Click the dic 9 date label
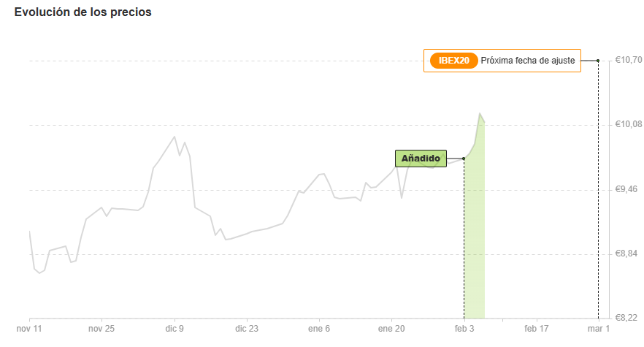Viewport: 644px width, 347px height. (x=175, y=329)
